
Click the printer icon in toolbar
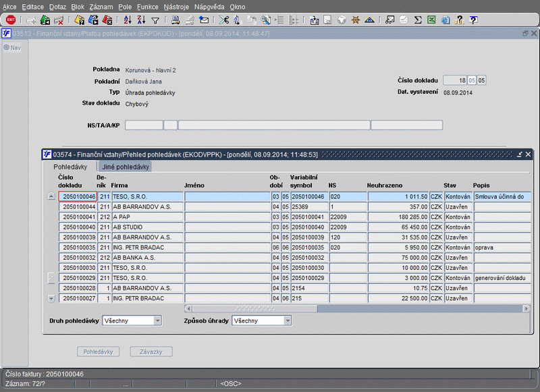175,20
